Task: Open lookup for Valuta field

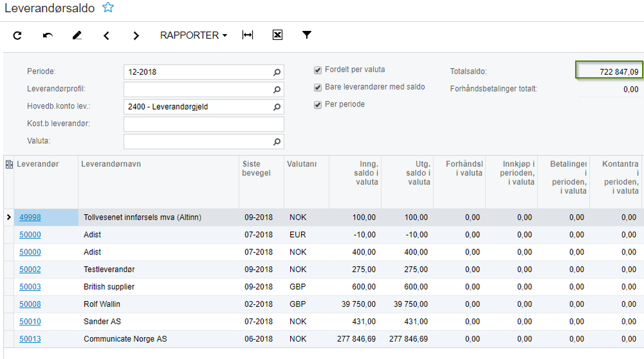Action: pos(277,142)
